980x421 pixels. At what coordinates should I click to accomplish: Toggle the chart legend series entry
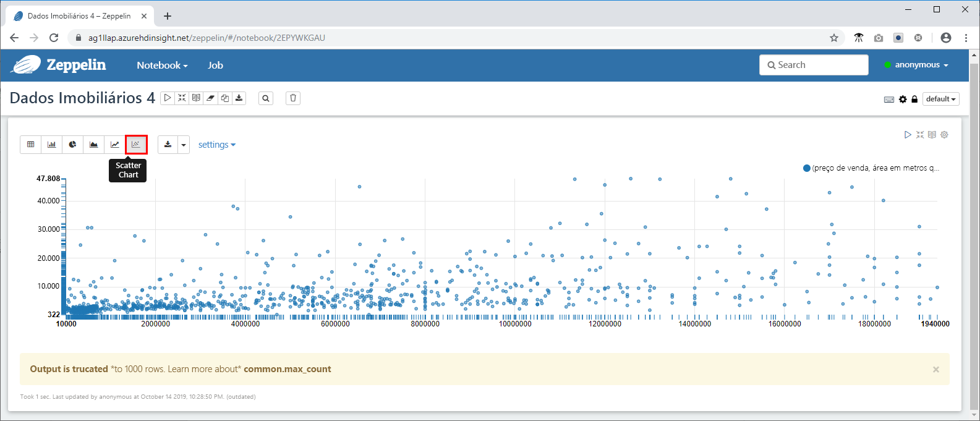click(x=871, y=168)
